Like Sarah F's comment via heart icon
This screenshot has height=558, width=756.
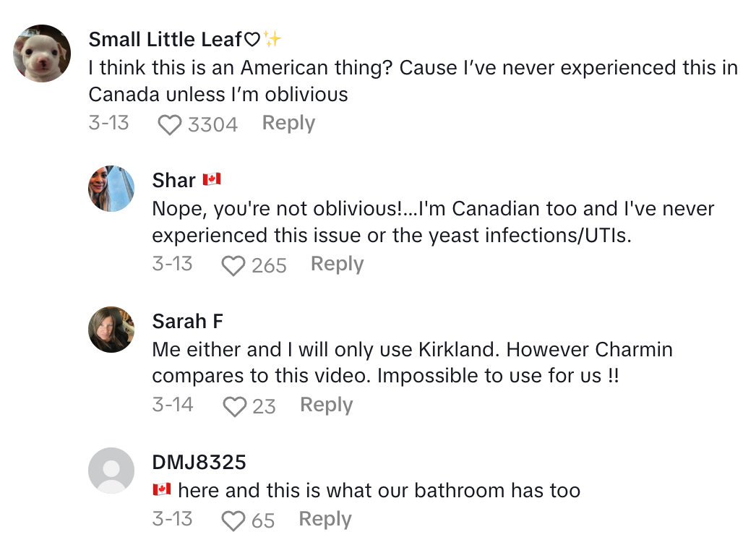[x=236, y=405]
